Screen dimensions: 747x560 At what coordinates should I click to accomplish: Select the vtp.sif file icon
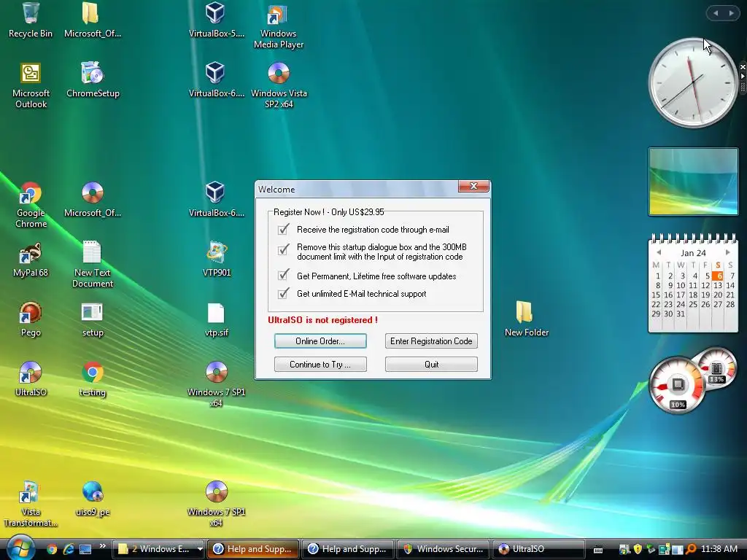pos(216,319)
